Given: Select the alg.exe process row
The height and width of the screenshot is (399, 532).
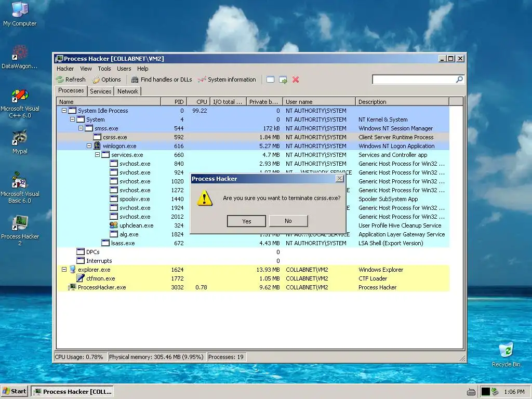Looking at the screenshot, I should pos(253,234).
